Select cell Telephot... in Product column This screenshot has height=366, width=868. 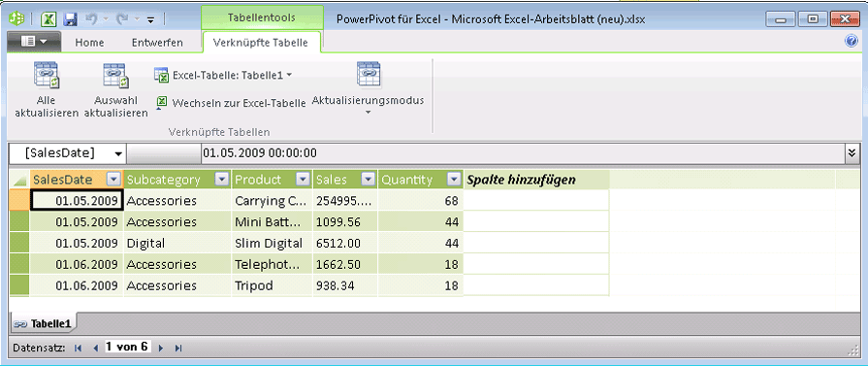click(272, 264)
